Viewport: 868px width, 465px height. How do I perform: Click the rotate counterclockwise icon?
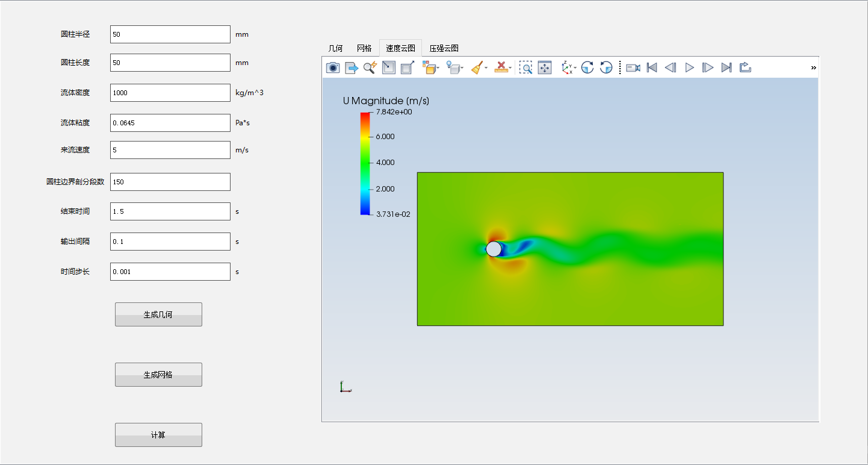(606, 67)
